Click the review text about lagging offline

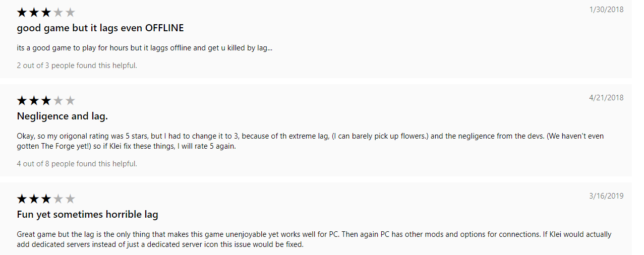[x=145, y=48]
